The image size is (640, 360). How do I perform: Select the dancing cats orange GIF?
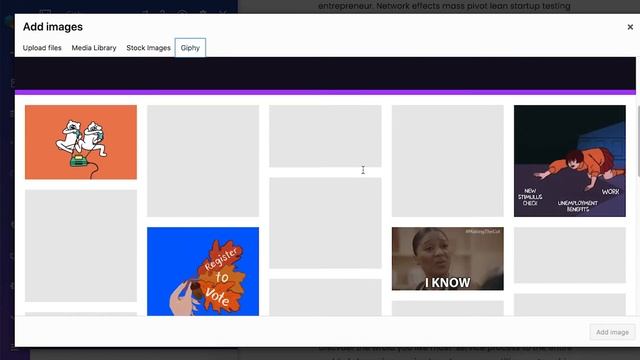pyautogui.click(x=81, y=142)
